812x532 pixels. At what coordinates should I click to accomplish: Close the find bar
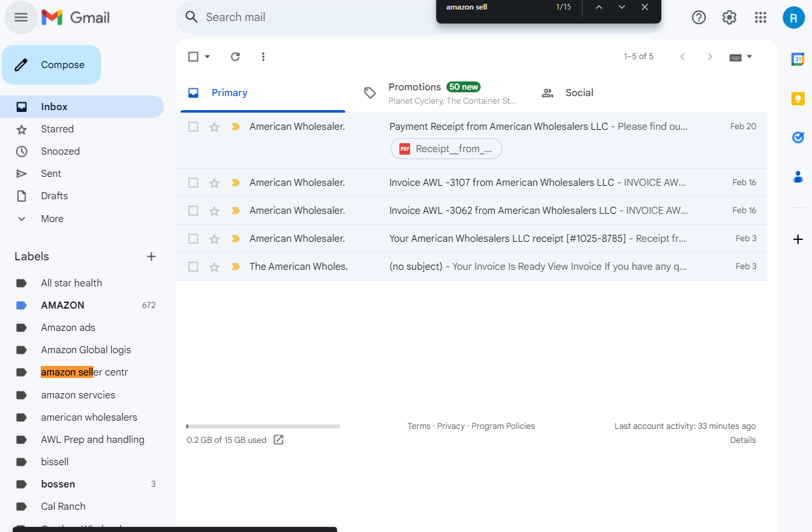(645, 7)
